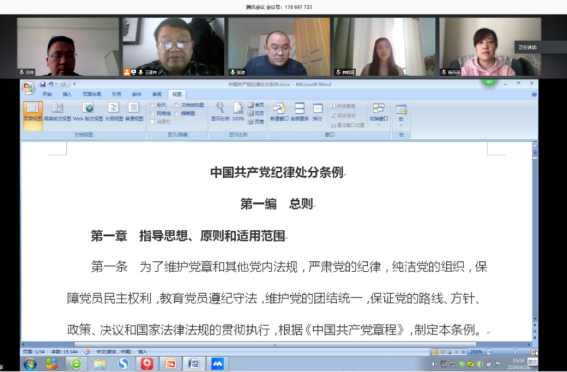This screenshot has width=567, height=372.
Task: Open the Macros (宏) dropdown
Action: tap(401, 115)
